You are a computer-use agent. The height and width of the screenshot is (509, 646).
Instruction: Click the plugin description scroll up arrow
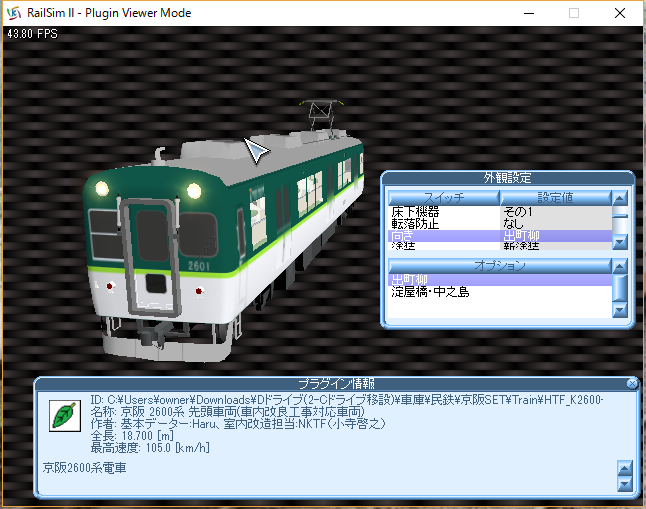point(625,469)
